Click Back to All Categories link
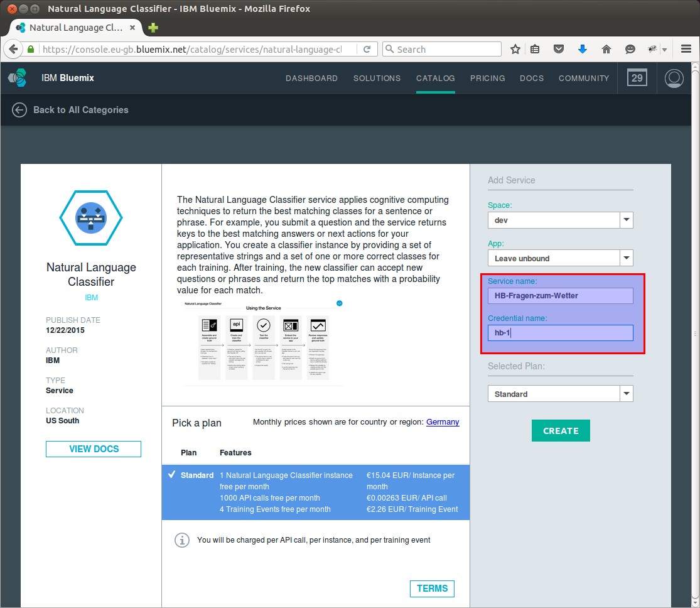Screen dimensions: 700x608 point(81,110)
